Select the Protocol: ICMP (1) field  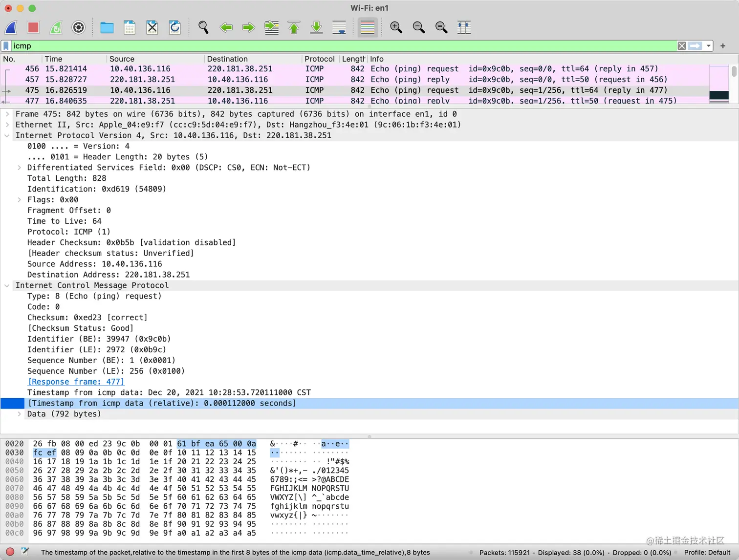pyautogui.click(x=69, y=232)
